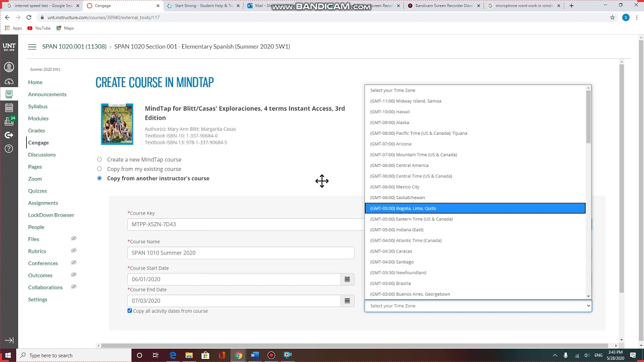Open Canvas Inbox icon with badge

tap(9, 121)
